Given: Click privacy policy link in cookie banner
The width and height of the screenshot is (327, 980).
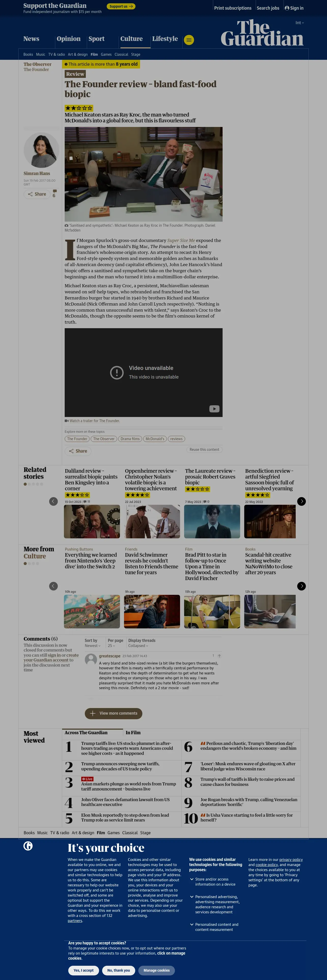Looking at the screenshot, I should (x=291, y=859).
